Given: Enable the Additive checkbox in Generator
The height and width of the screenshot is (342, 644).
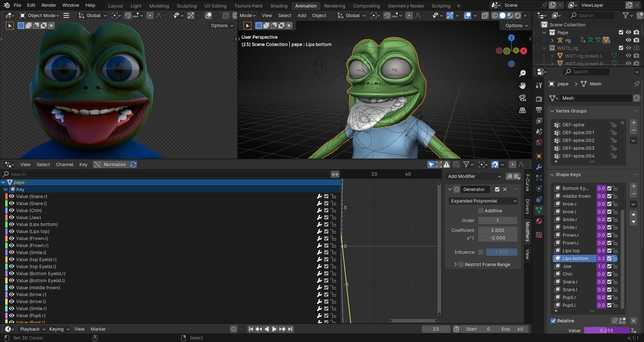Looking at the screenshot, I should [481, 211].
